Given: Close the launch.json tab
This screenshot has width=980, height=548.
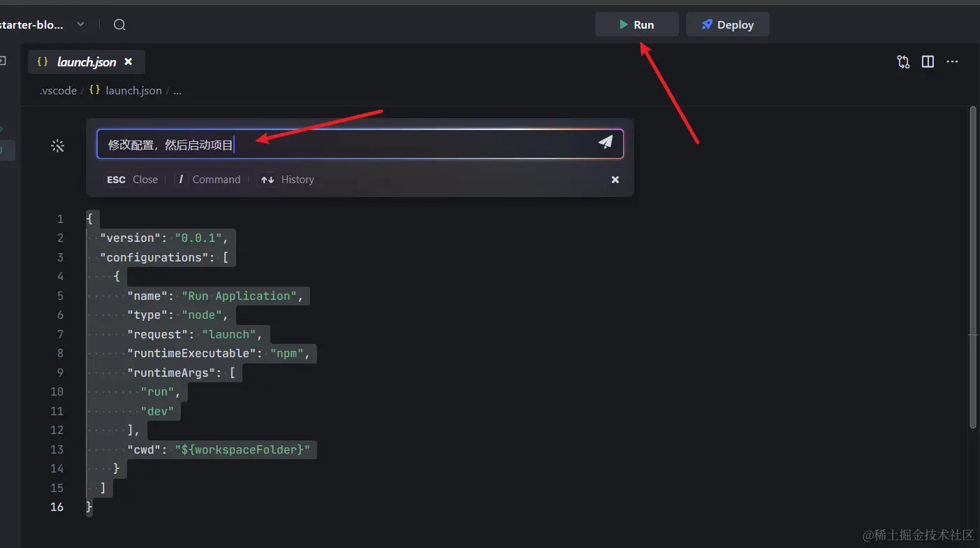Looking at the screenshot, I should pos(129,62).
